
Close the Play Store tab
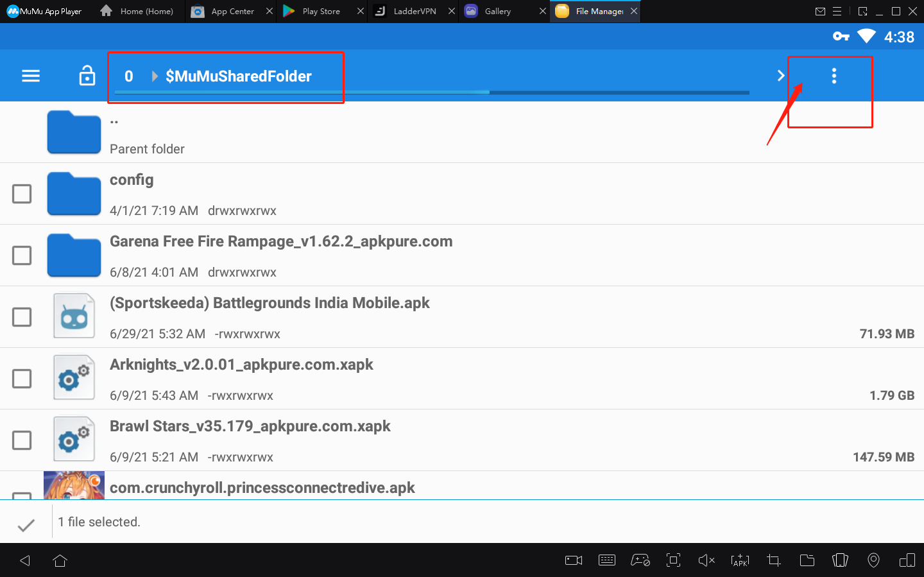pos(361,12)
